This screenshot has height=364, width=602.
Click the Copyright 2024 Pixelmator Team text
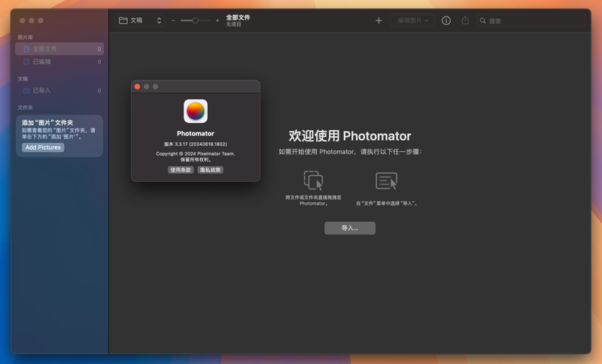point(196,154)
